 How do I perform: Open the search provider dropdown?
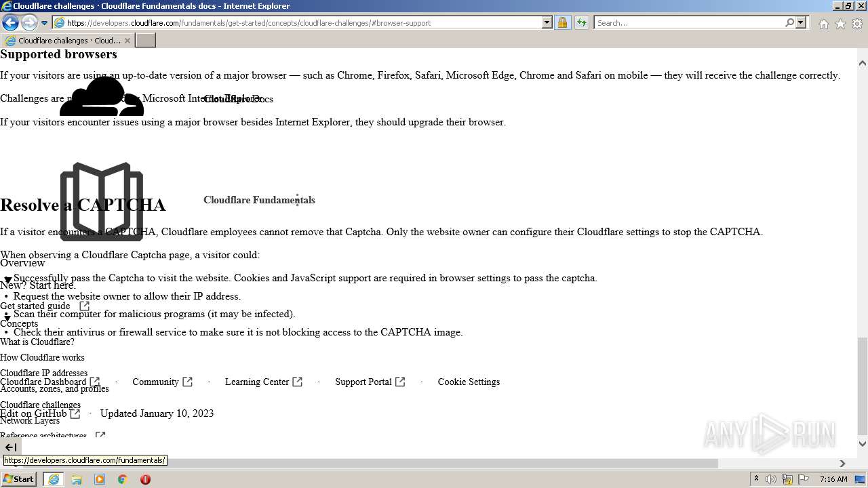pyautogui.click(x=801, y=22)
